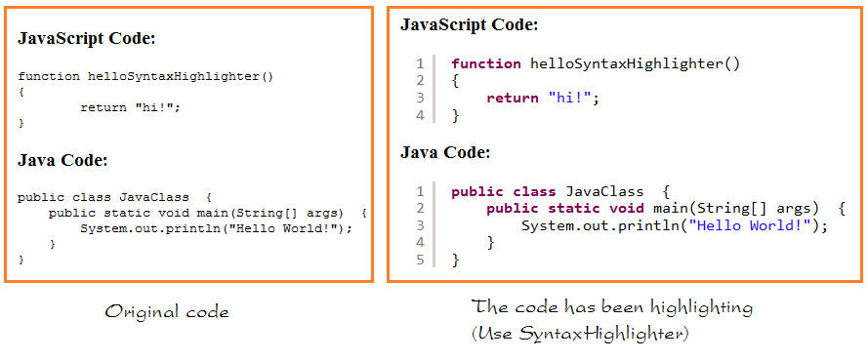868x361 pixels.
Task: Click the "Java Code:" heading in original code panel
Action: tap(62, 160)
